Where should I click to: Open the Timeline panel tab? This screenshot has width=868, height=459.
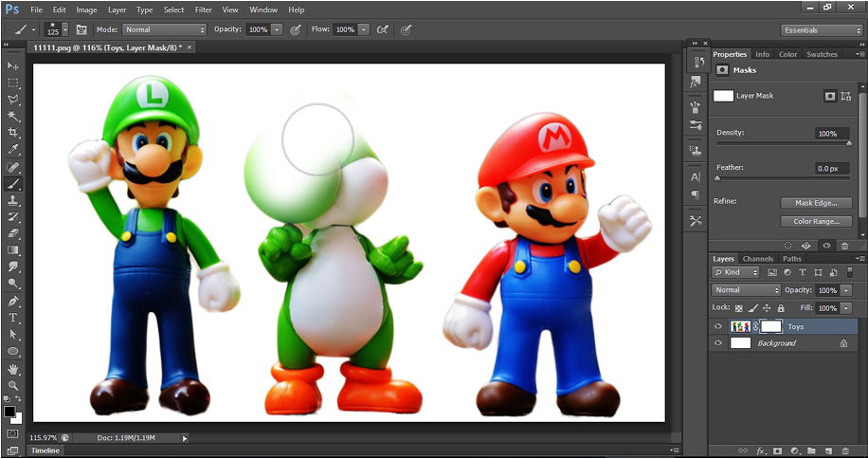(45, 450)
